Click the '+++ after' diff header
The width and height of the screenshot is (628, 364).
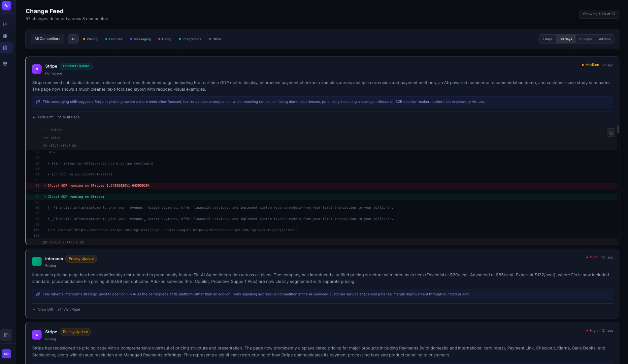click(51, 137)
